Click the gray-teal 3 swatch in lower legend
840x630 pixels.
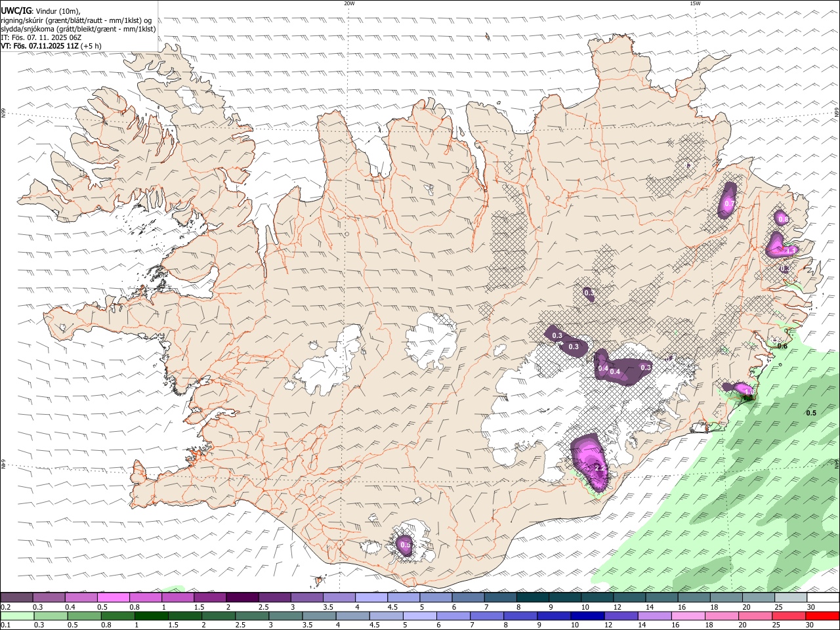tap(285, 616)
